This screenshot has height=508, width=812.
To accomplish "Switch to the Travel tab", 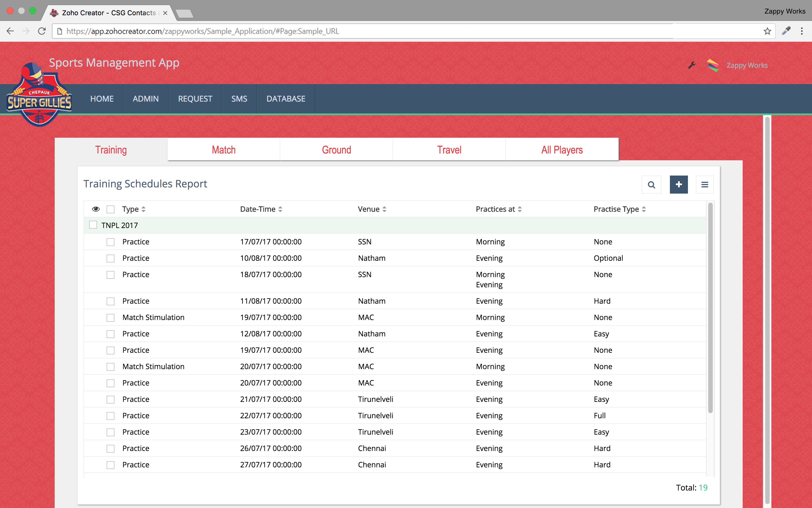I will (449, 150).
